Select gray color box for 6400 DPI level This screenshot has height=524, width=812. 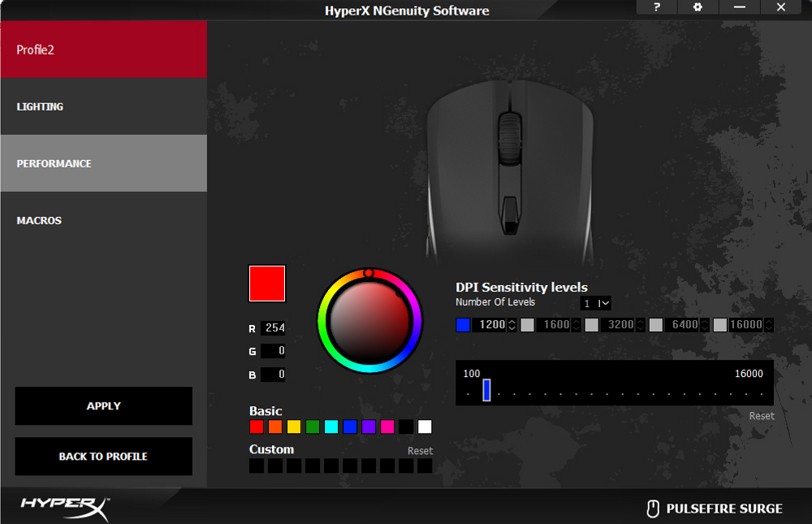pyautogui.click(x=655, y=325)
